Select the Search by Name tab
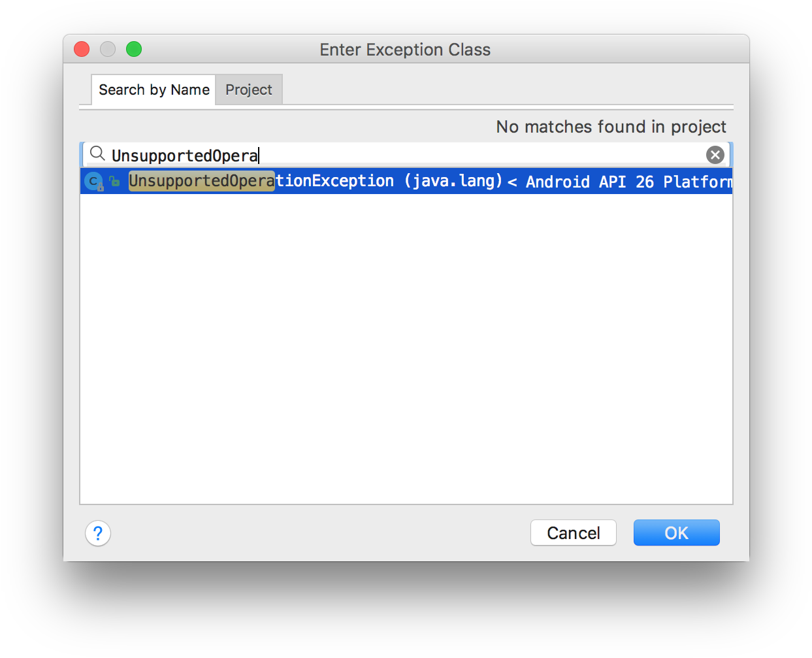812x658 pixels. coord(153,90)
